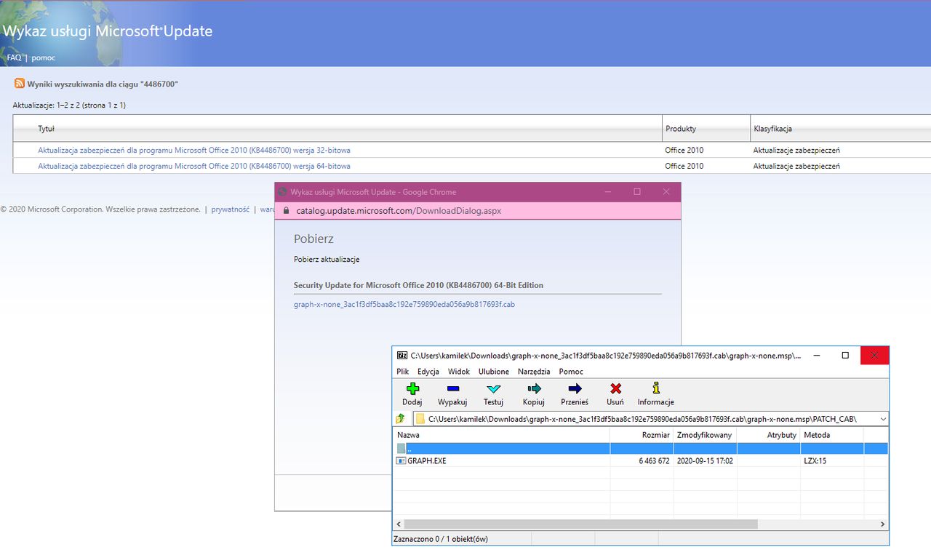Screen dimensions: 931x560
Task: Open the Ulubione menu
Action: pos(494,372)
